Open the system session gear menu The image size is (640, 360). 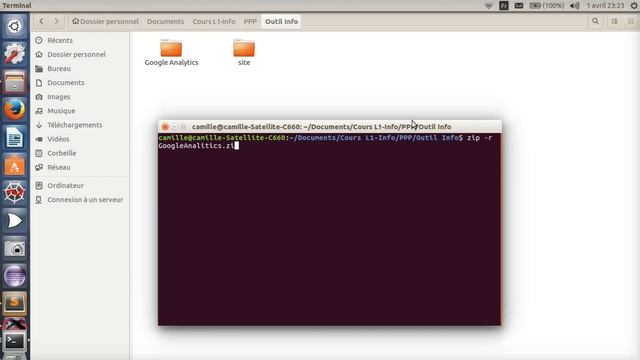click(x=634, y=6)
